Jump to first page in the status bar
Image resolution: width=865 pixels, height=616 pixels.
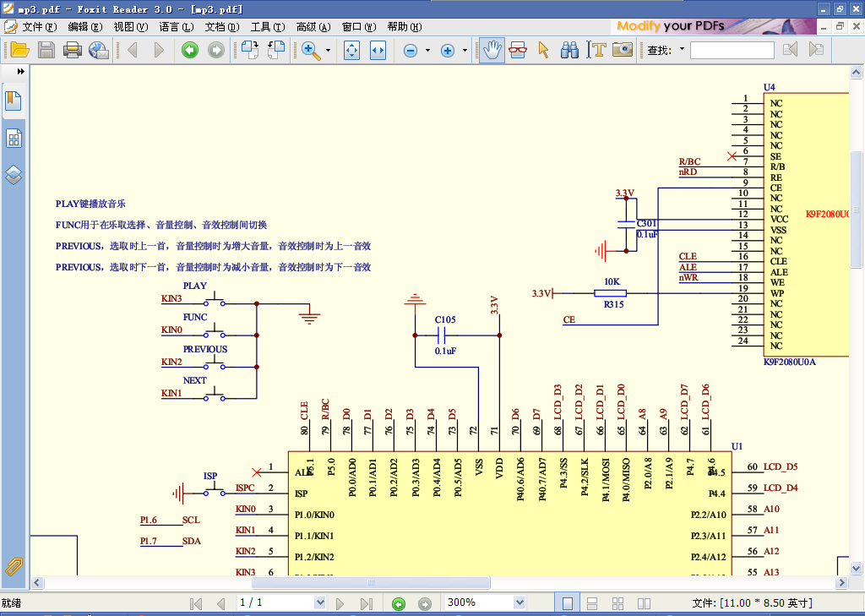[x=195, y=603]
